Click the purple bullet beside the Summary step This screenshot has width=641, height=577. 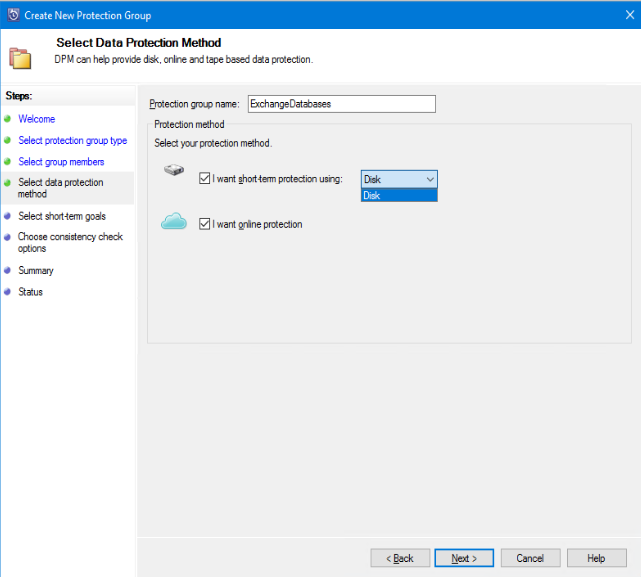point(7,270)
